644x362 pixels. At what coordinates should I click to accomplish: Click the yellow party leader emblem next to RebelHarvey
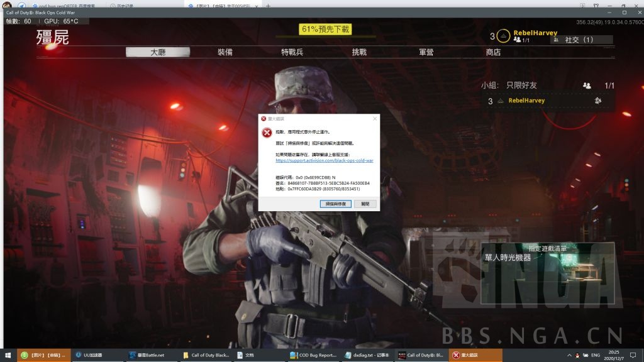(x=504, y=36)
